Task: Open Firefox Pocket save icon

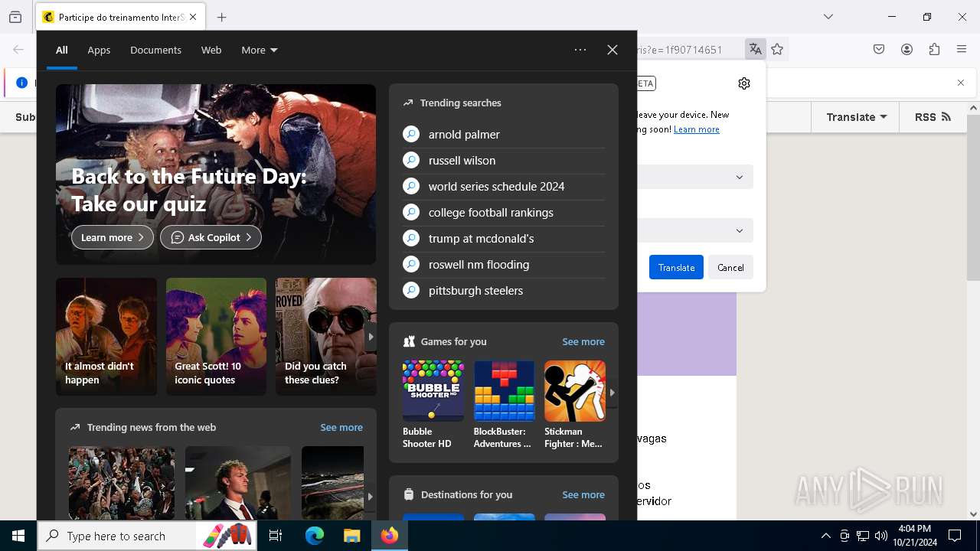Action: [x=879, y=50]
